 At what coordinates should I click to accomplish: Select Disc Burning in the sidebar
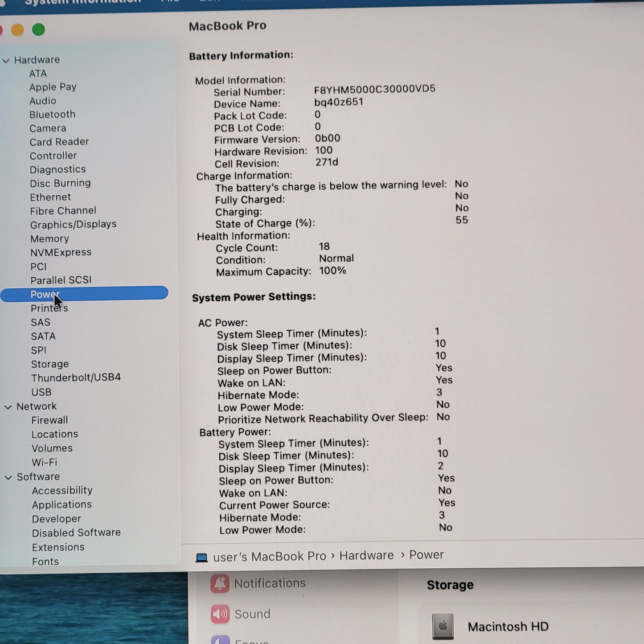60,183
